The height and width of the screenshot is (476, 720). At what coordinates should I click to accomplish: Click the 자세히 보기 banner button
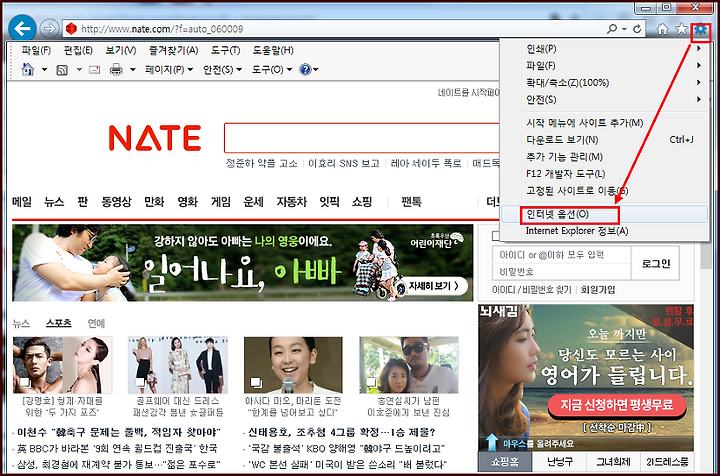point(434,286)
